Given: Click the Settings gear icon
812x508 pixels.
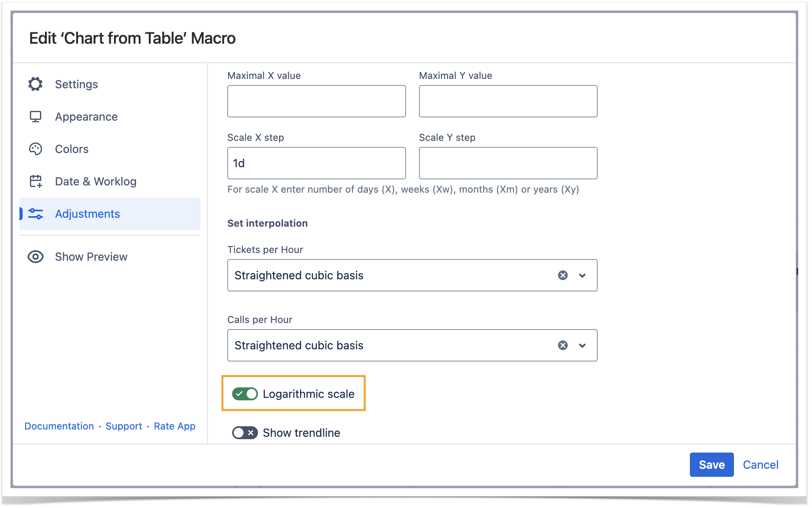Looking at the screenshot, I should 36,84.
